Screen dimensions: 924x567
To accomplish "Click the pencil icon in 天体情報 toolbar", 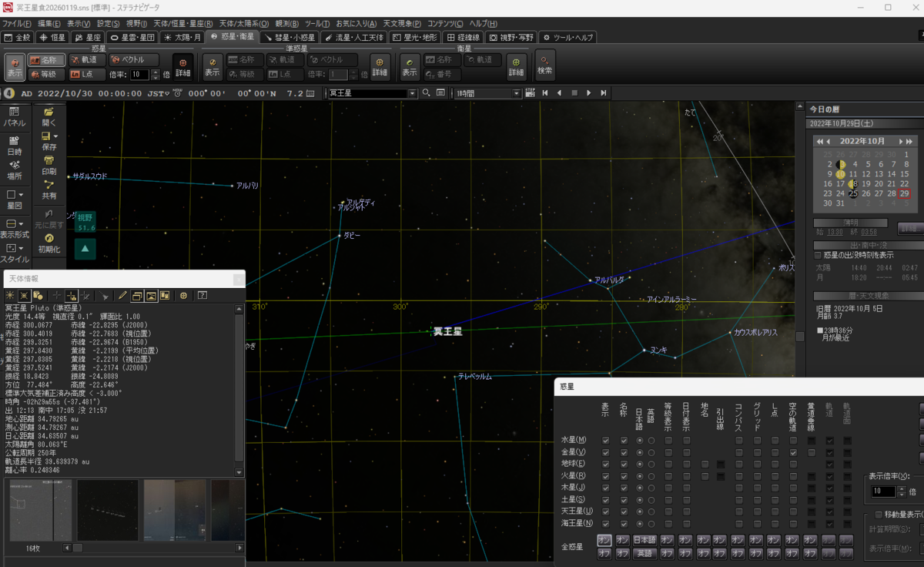I will 122,295.
